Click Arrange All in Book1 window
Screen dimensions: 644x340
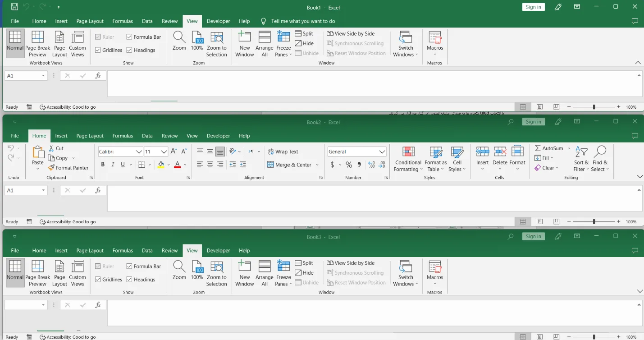[265, 44]
